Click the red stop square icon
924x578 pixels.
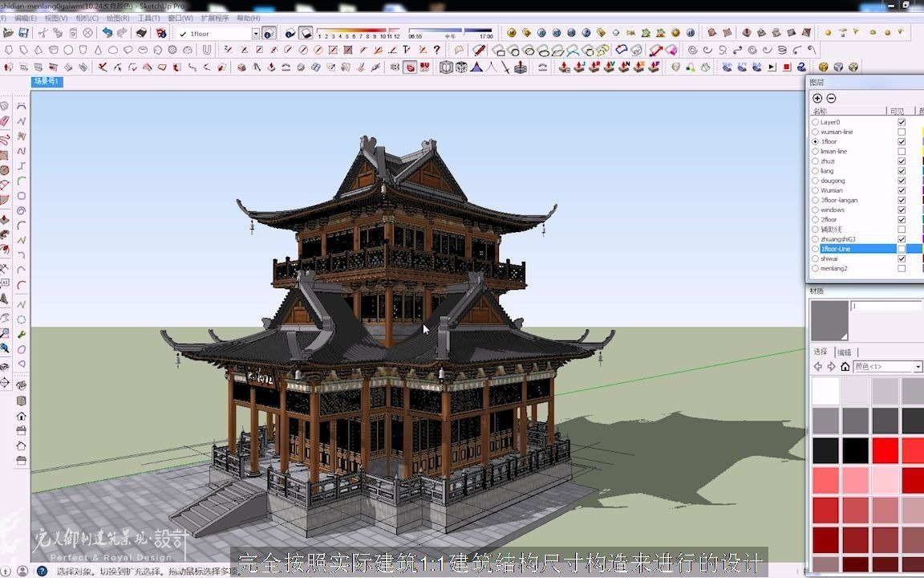coord(787,67)
